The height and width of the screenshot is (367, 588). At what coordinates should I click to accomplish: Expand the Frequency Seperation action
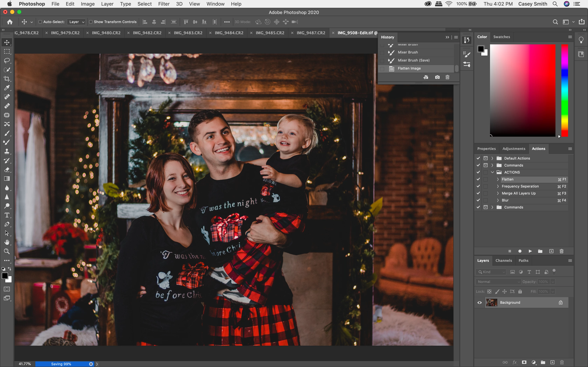click(498, 186)
